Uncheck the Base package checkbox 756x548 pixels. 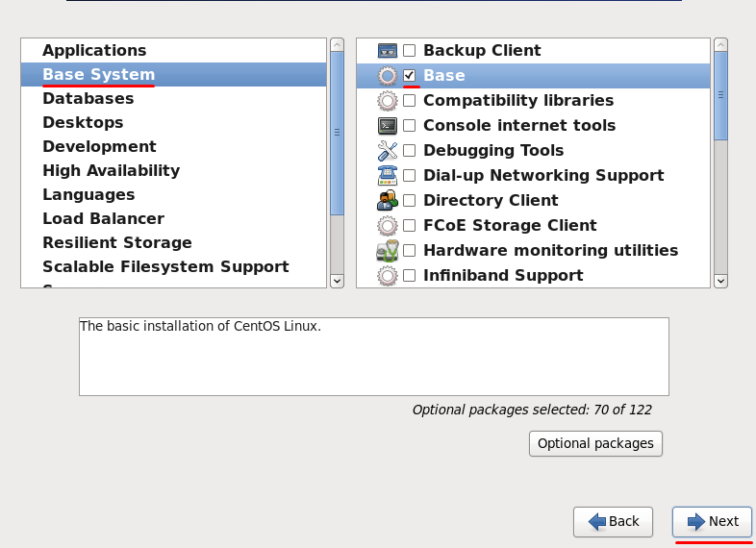(410, 75)
